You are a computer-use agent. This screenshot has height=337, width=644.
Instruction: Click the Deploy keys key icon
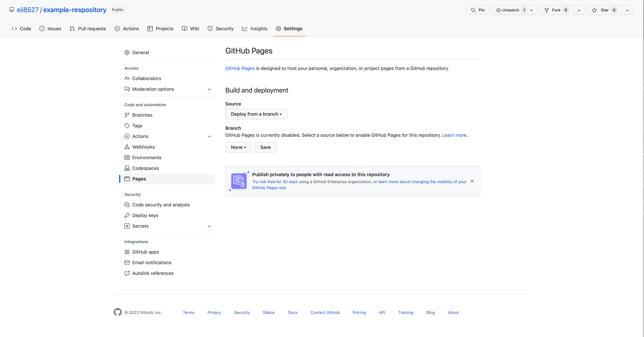[127, 215]
